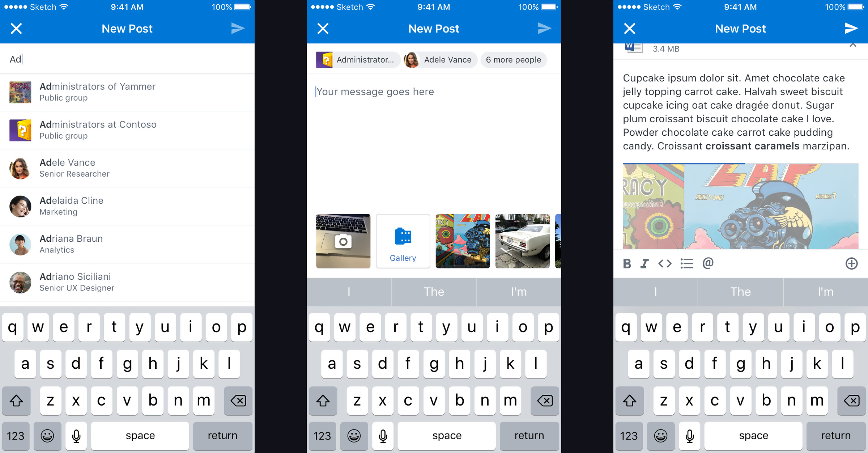
Task: Click the Gallery icon to attach photos
Action: pyautogui.click(x=403, y=240)
